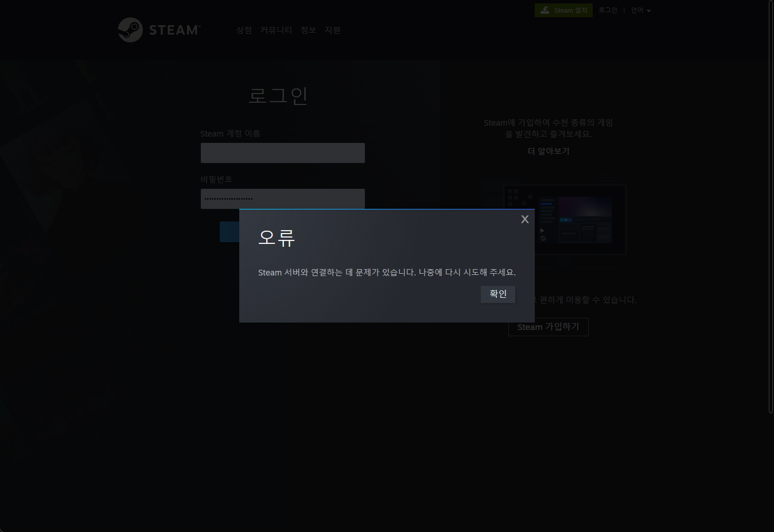Open the 커뮤니티 menu
The width and height of the screenshot is (774, 532).
(276, 30)
